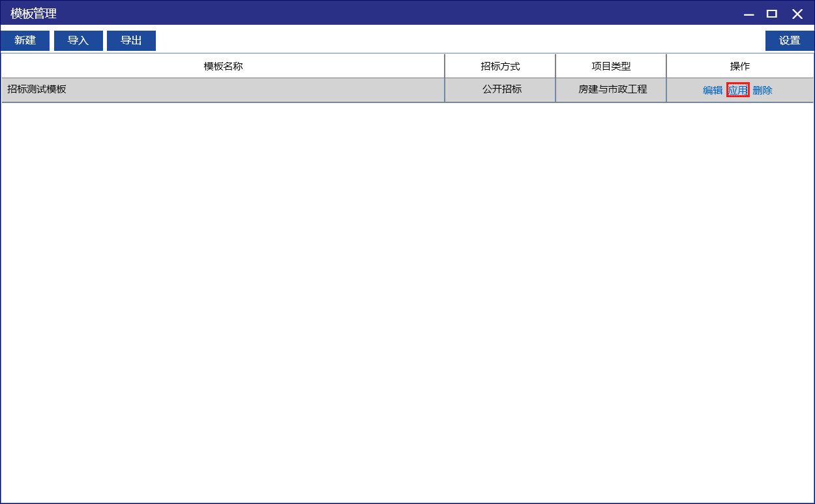Apply template via 应用 link
The image size is (815, 504).
coord(738,91)
